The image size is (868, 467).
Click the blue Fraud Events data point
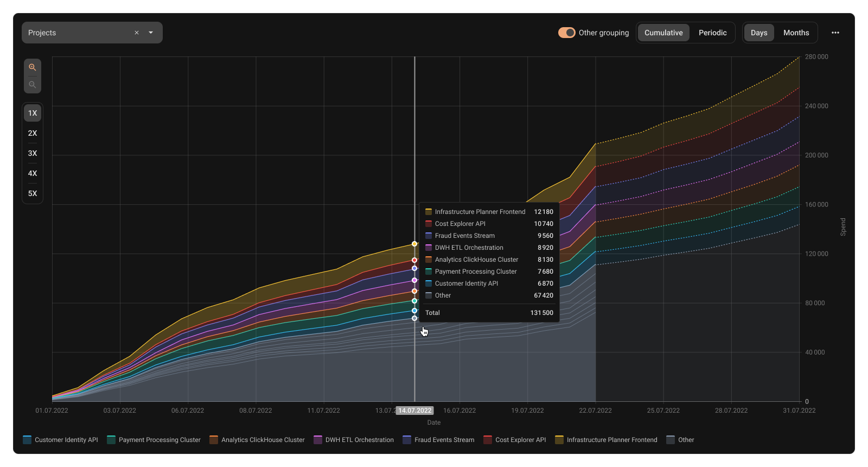(x=414, y=268)
